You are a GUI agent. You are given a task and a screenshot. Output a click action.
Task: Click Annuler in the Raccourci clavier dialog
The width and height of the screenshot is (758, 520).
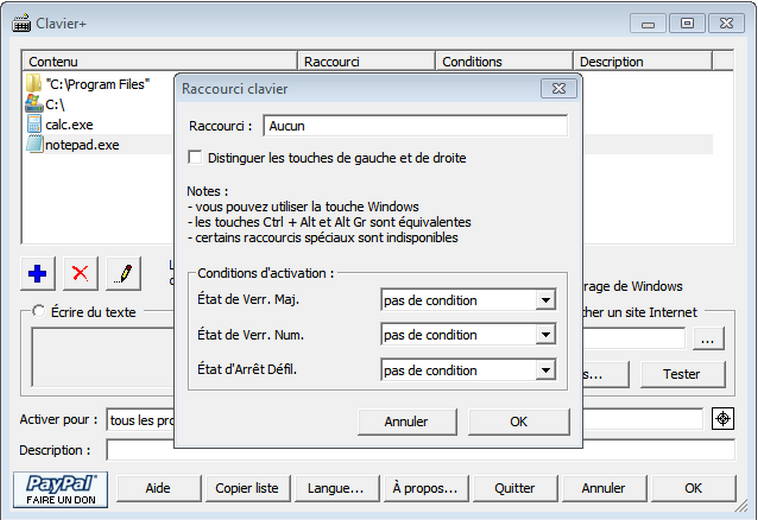(x=406, y=422)
